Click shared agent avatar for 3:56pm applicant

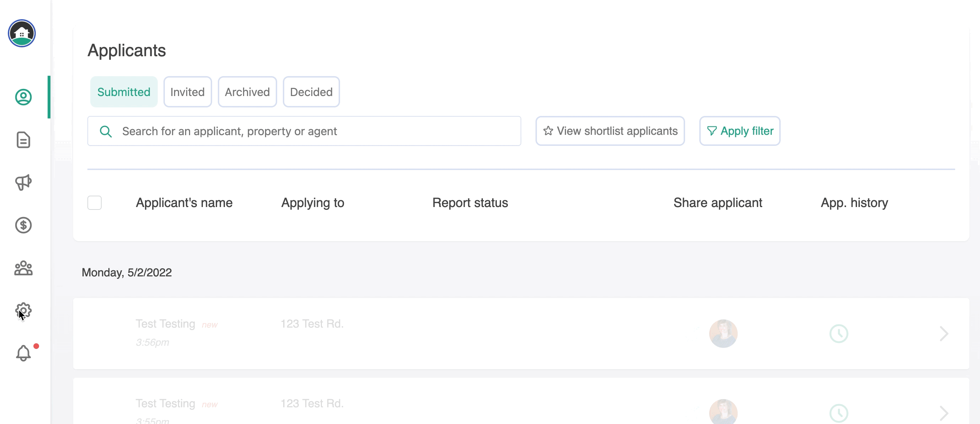click(x=723, y=333)
